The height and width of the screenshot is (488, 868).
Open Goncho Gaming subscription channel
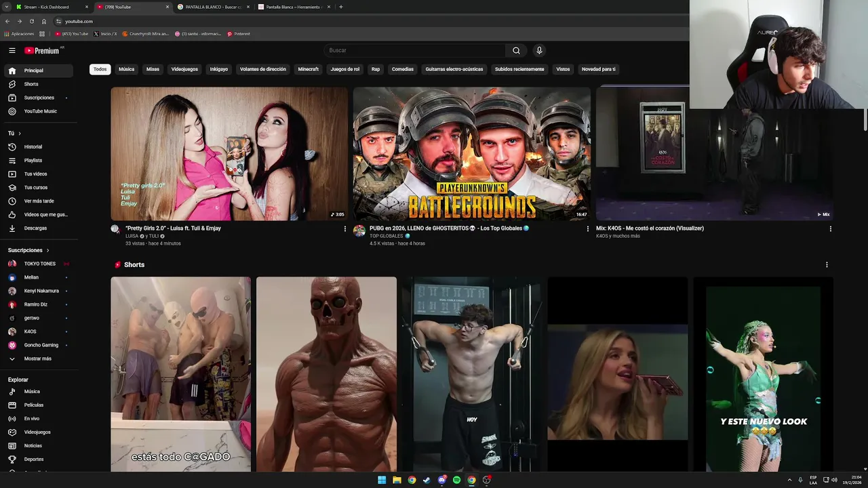tap(38, 345)
